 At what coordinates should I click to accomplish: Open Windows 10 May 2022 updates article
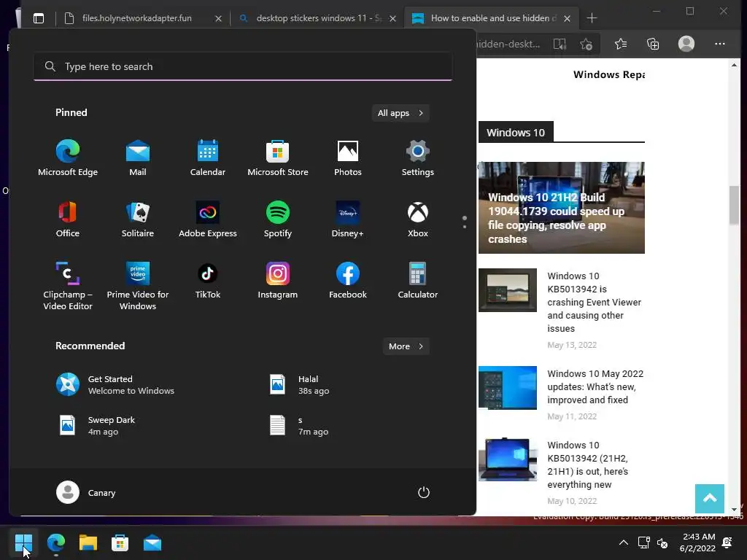tap(595, 386)
